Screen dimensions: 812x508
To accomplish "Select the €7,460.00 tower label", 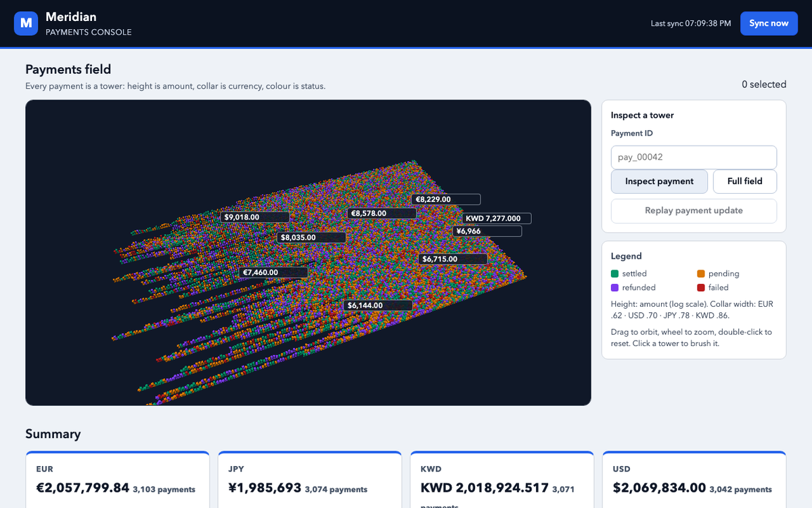I will pos(273,272).
